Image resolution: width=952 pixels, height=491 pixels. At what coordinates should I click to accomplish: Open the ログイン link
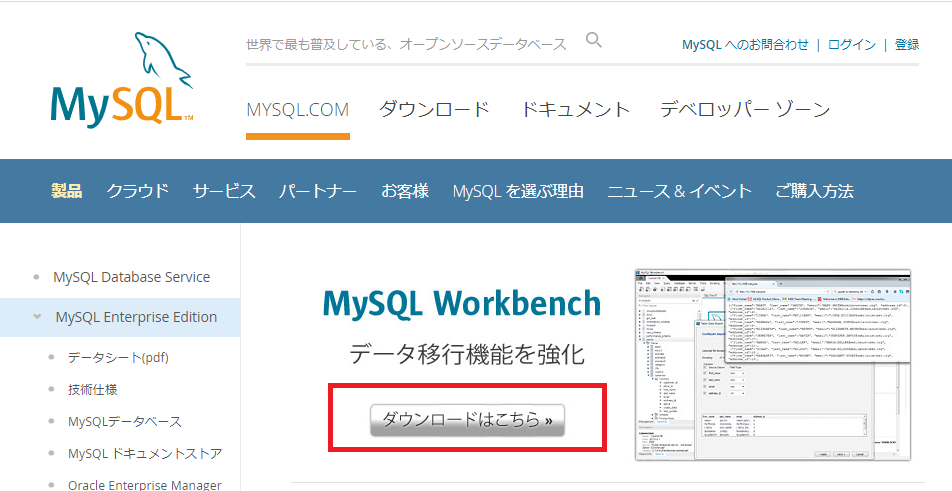(x=852, y=44)
